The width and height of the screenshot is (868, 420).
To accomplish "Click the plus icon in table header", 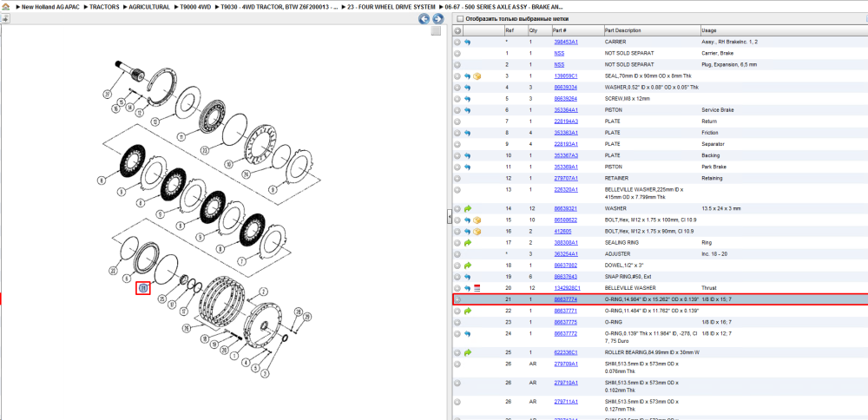I will [x=457, y=30].
